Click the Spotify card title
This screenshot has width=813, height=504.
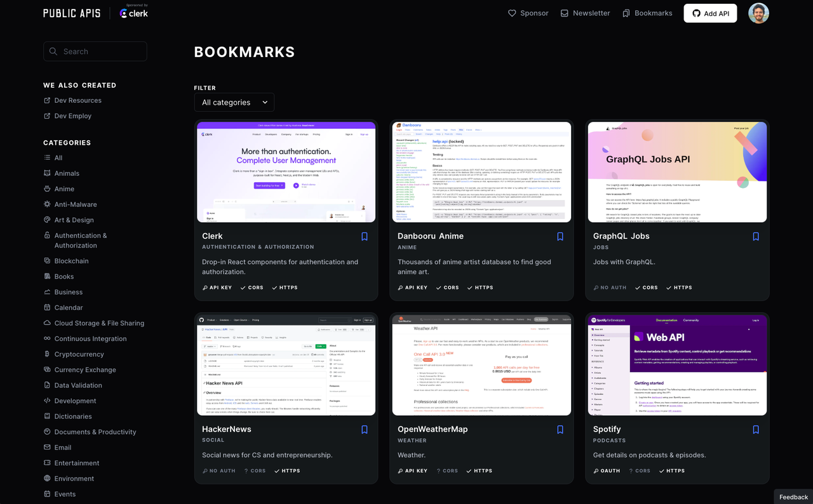pyautogui.click(x=607, y=429)
